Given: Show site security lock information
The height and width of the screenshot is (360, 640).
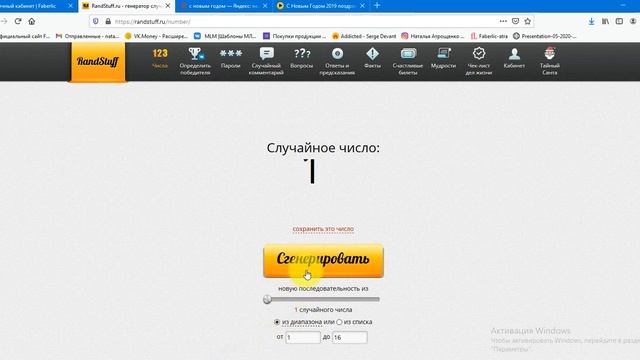Looking at the screenshot, I should pyautogui.click(x=108, y=21).
